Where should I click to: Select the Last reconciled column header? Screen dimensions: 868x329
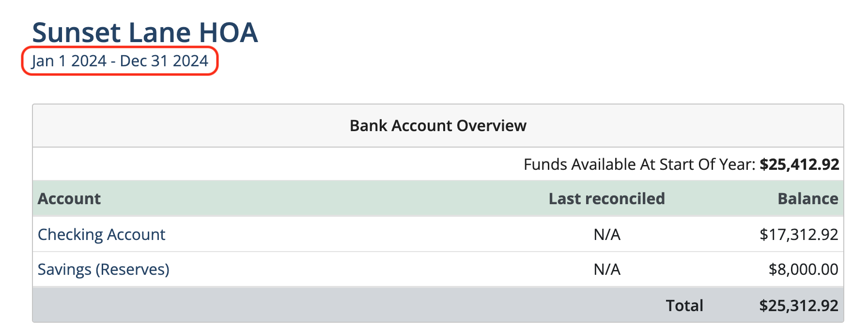(x=606, y=199)
